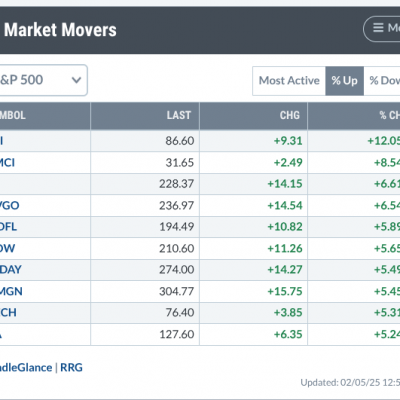Select the % Down tab

pos(382,81)
